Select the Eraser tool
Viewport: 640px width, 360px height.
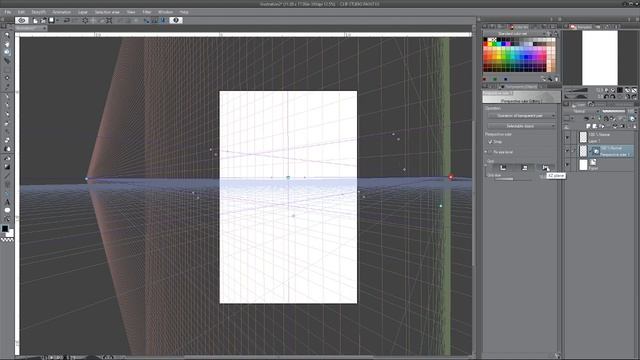tap(7, 140)
